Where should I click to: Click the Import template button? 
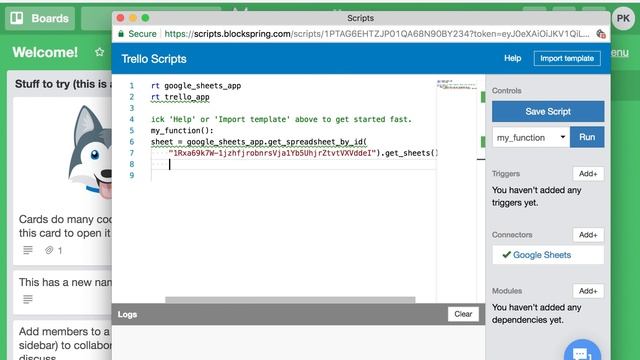[567, 58]
